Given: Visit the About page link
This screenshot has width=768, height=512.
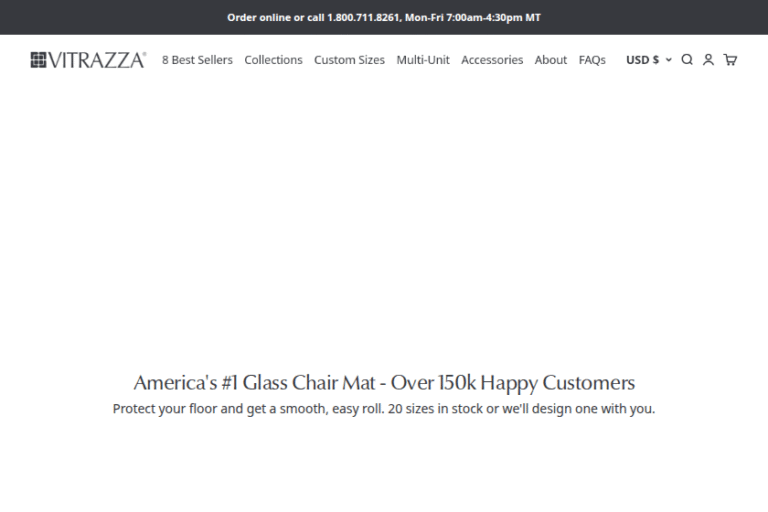Looking at the screenshot, I should (x=551, y=60).
